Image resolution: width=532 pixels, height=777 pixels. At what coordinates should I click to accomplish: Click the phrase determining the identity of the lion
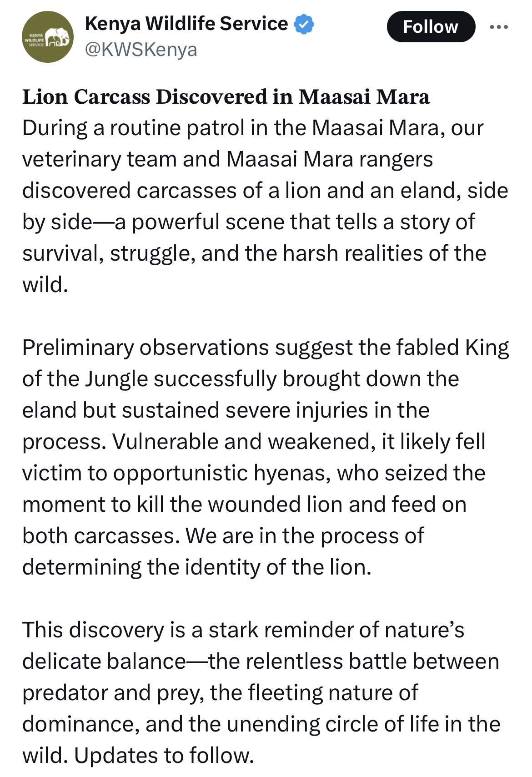click(x=197, y=567)
